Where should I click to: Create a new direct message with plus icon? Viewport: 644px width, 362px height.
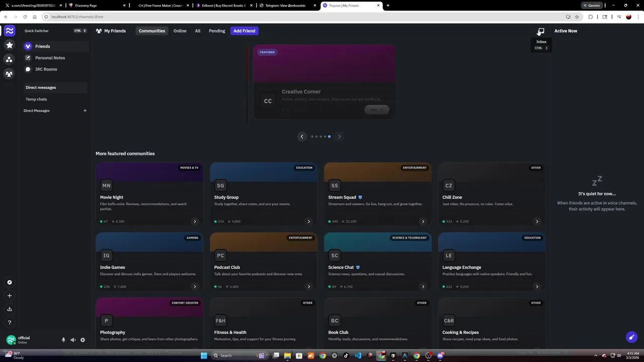click(85, 111)
